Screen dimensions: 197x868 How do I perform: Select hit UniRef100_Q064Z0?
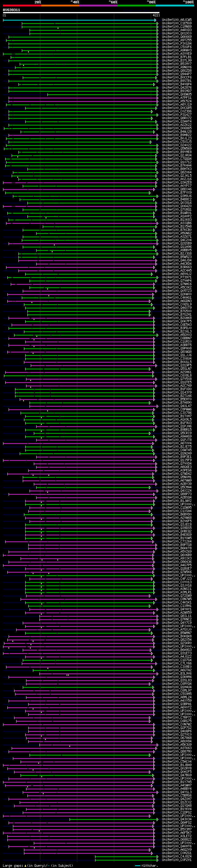tap(177, 206)
